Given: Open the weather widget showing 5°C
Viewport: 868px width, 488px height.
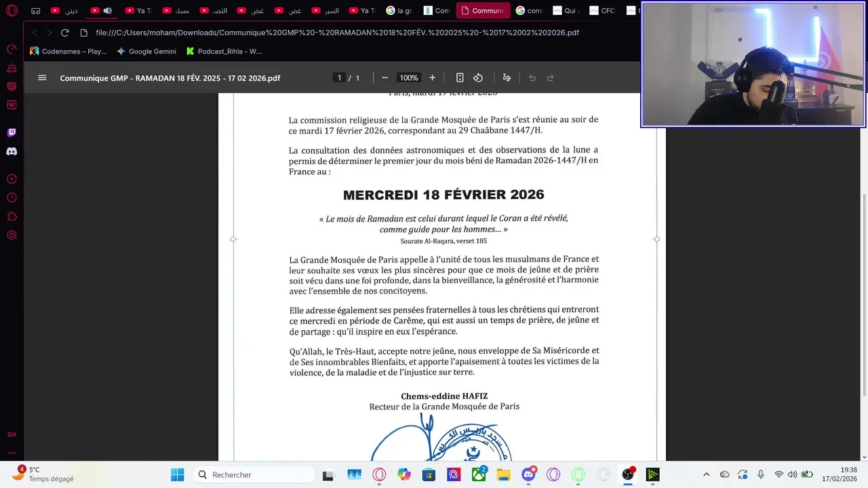Looking at the screenshot, I should [42, 474].
